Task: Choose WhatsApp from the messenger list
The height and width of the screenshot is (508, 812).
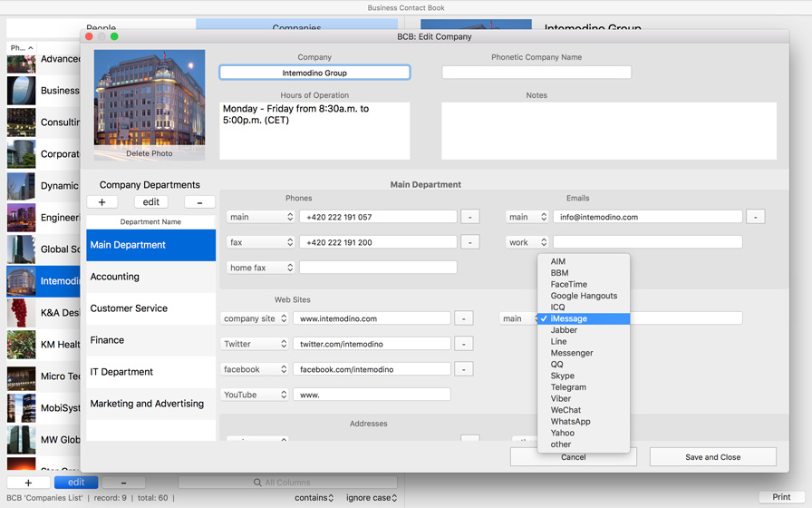Action: click(x=584, y=421)
